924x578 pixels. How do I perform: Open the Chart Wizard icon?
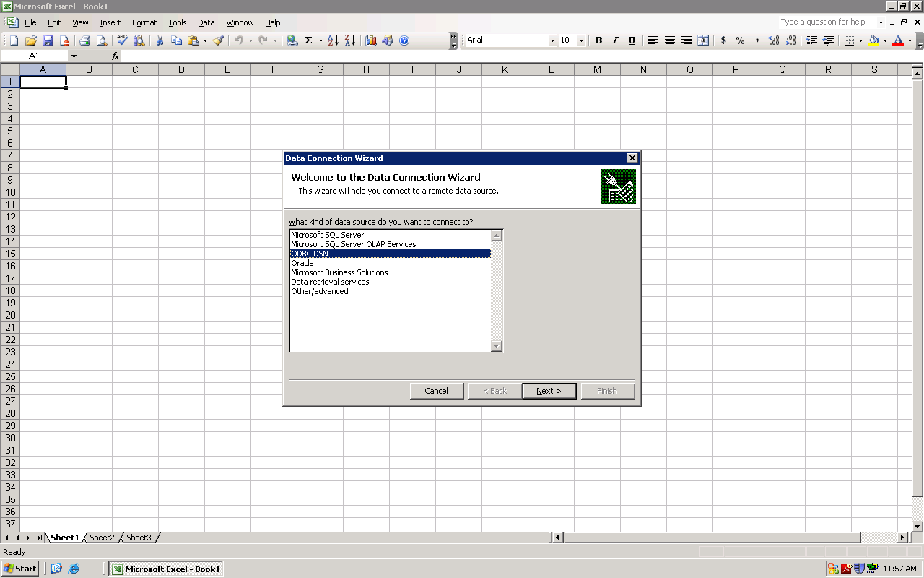(370, 40)
